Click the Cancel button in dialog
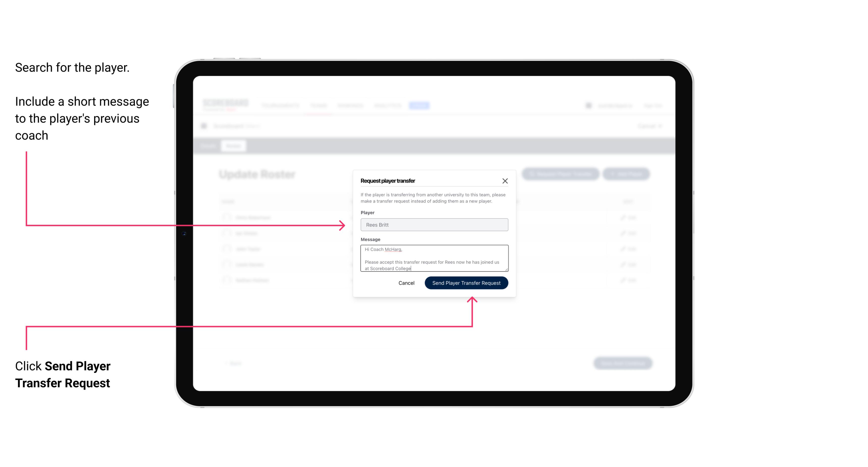The width and height of the screenshot is (868, 467). pos(407,282)
